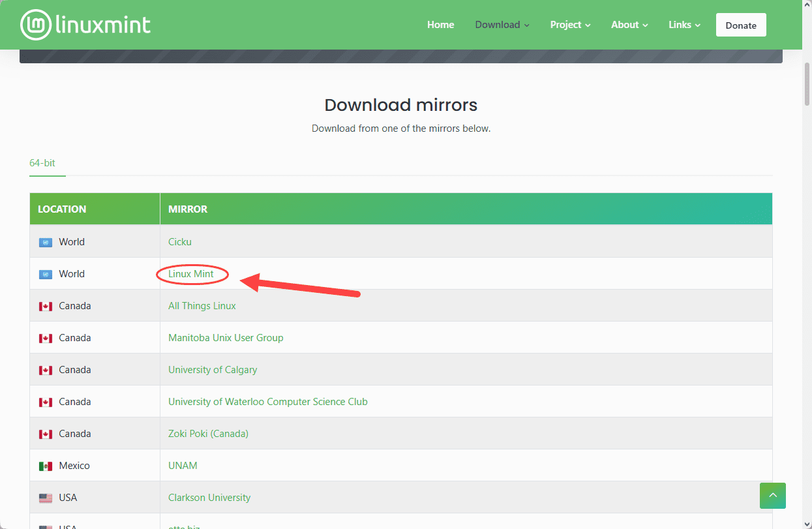The image size is (812, 529).
Task: Open the Manitoba Unix User Group mirror
Action: [x=226, y=338]
